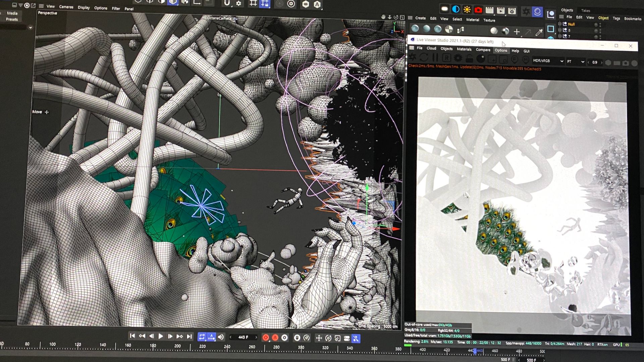This screenshot has height=362, width=644.
Task: Open the PT kernel dropdown
Action: tap(576, 62)
